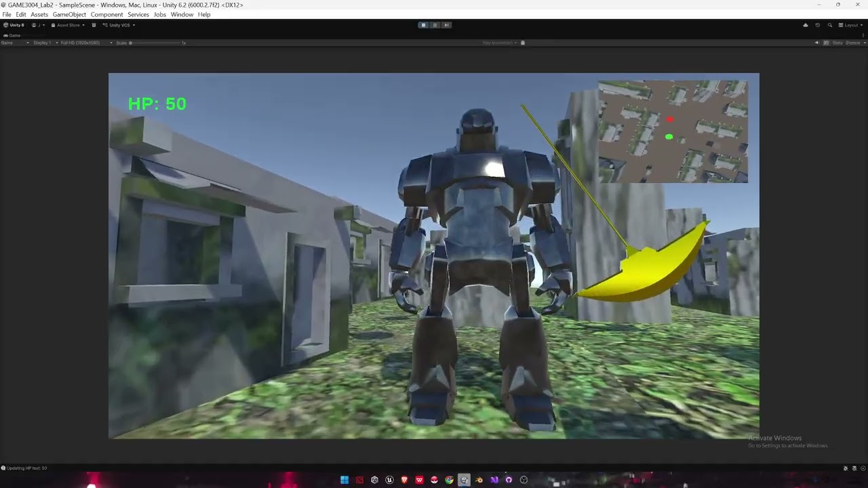Toggle the Gizmos button
This screenshot has width=868, height=488.
click(x=851, y=43)
